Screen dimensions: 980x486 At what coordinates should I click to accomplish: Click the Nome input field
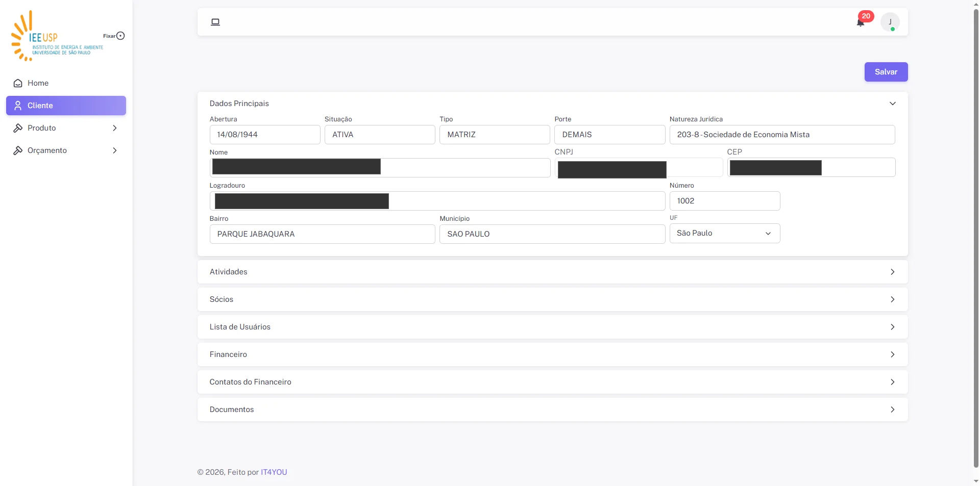click(380, 168)
